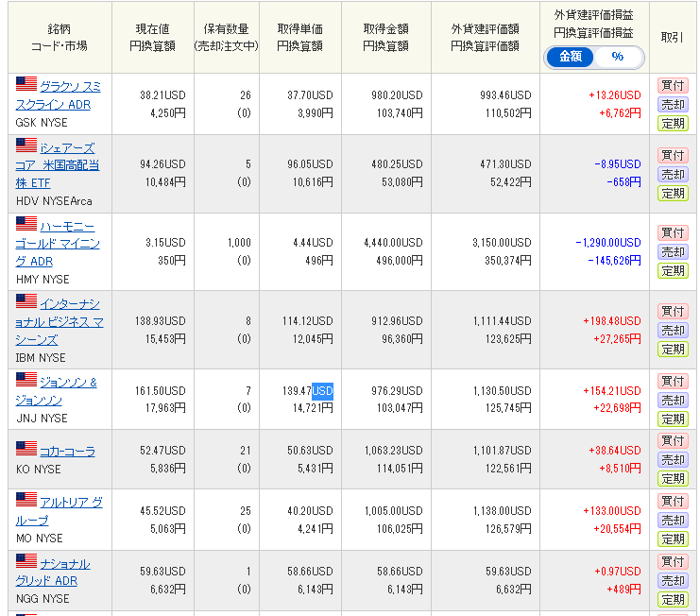Click US flag icon in JNJ row

(26, 380)
